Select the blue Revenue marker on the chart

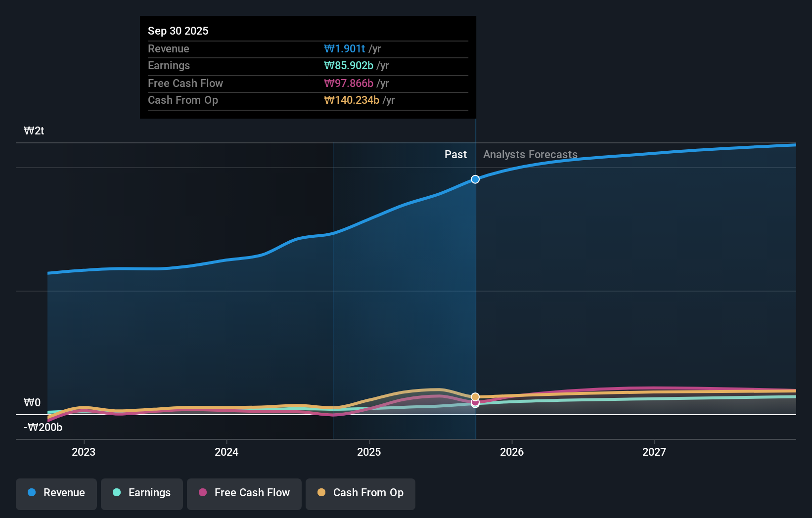[x=475, y=179]
